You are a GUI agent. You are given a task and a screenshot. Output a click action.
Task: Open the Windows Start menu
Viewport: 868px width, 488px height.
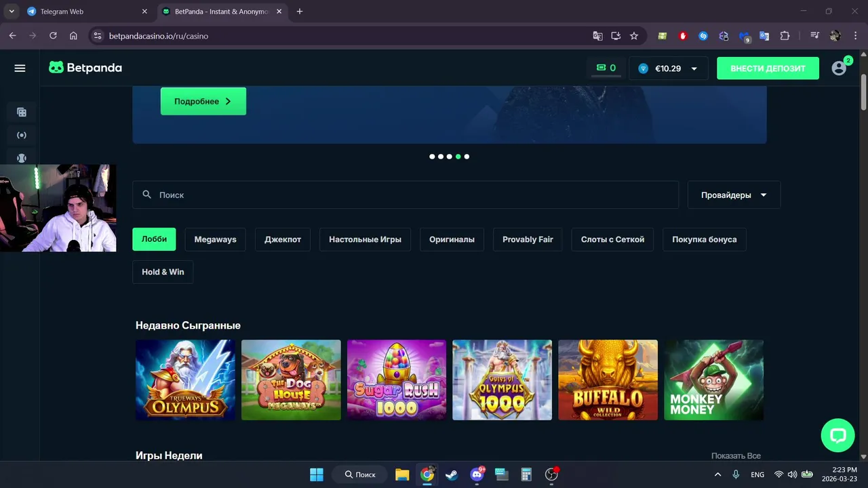point(317,474)
